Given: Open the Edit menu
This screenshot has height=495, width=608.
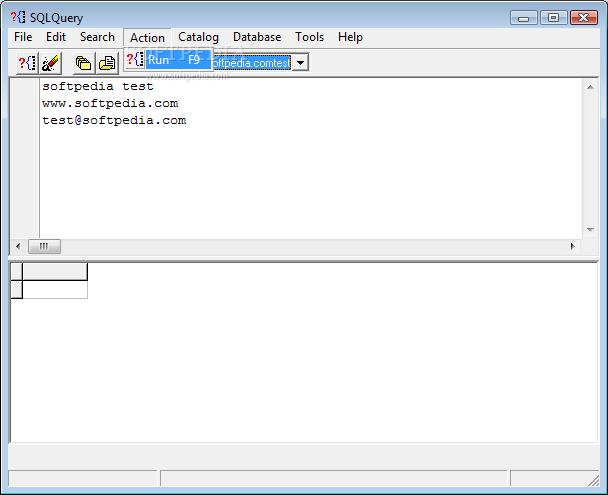Looking at the screenshot, I should [x=56, y=37].
